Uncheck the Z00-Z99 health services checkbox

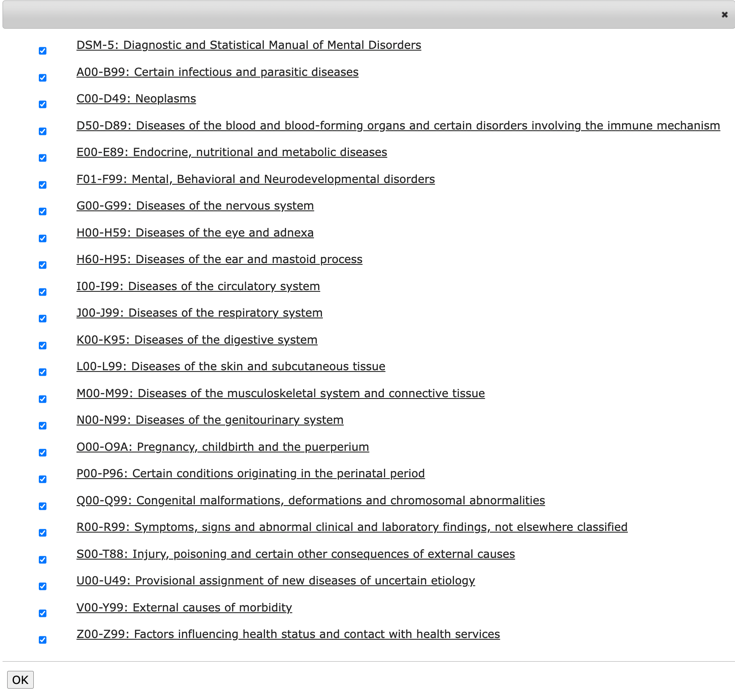(43, 640)
